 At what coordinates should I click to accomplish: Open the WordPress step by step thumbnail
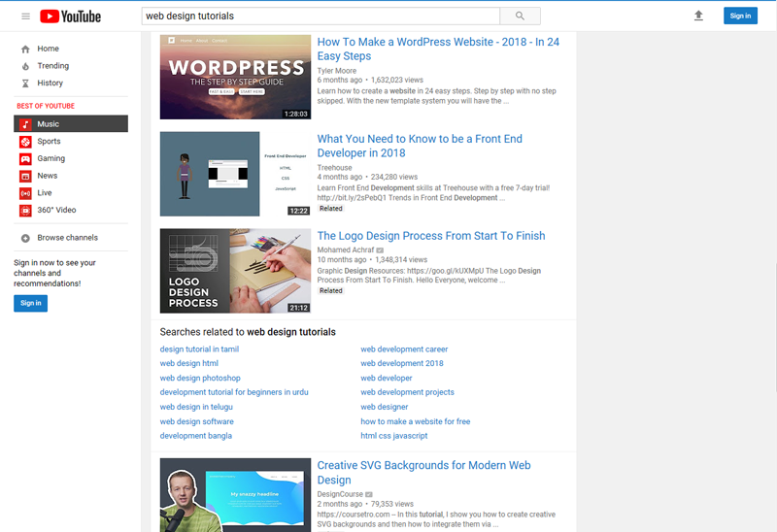click(235, 77)
